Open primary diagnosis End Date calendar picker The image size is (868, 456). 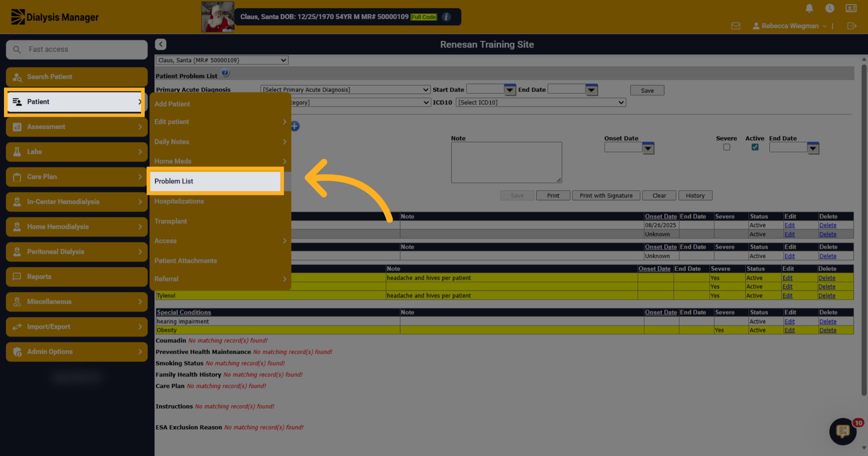592,90
